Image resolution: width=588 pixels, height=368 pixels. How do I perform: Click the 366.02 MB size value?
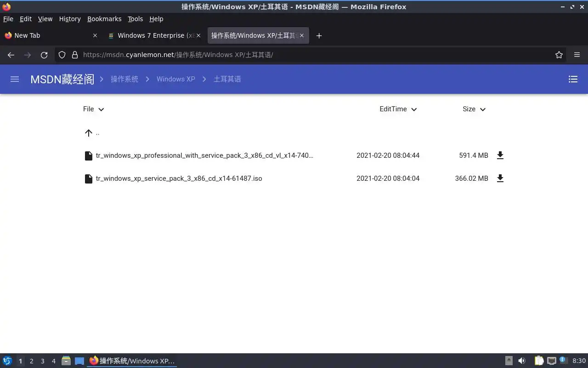tap(472, 178)
